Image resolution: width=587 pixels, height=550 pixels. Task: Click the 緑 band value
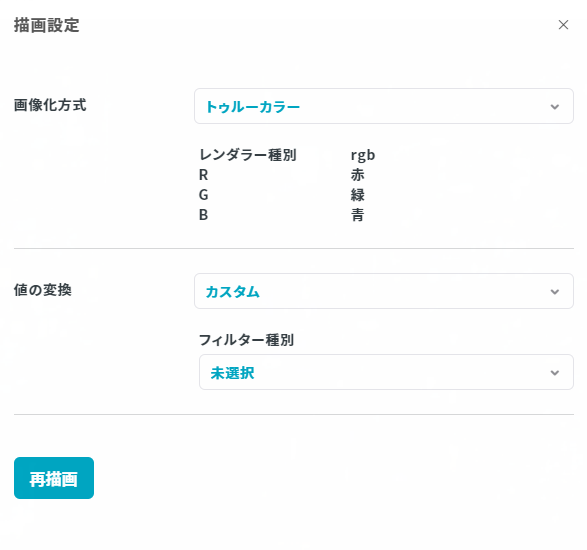[358, 195]
